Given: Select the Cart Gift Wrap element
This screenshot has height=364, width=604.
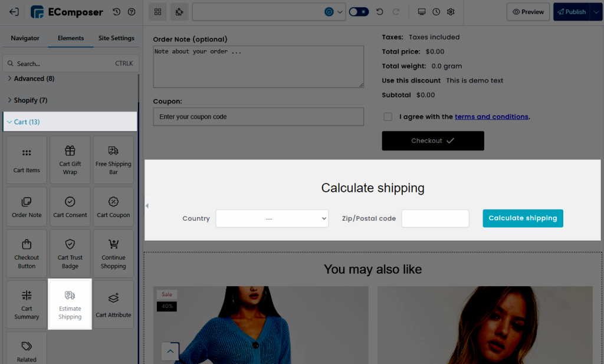Looking at the screenshot, I should click(70, 160).
